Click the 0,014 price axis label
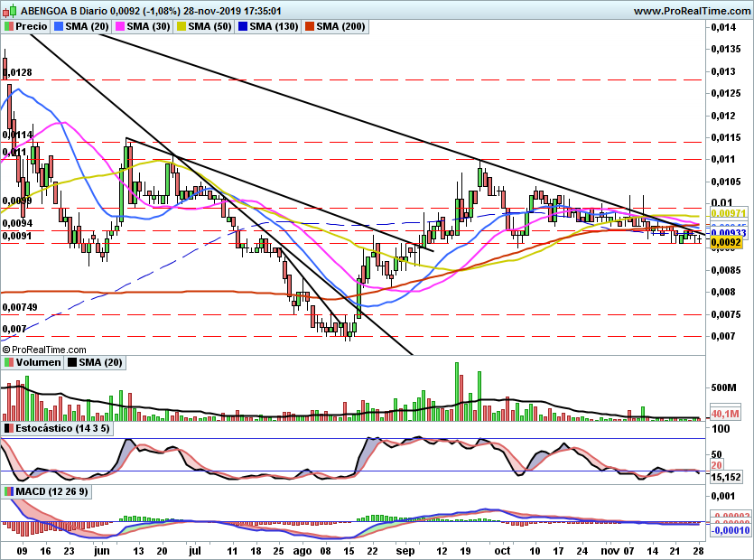This screenshot has height=560, width=754. click(723, 27)
